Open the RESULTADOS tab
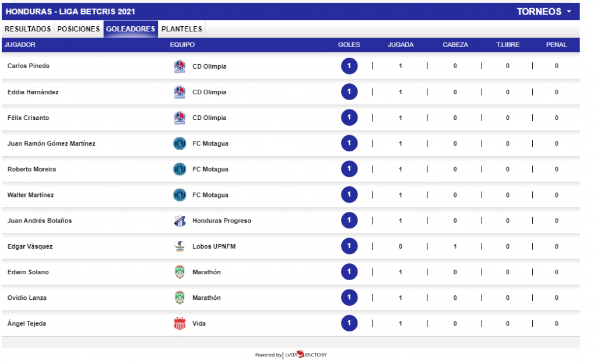Screen dimensions: 597x364 click(28, 29)
